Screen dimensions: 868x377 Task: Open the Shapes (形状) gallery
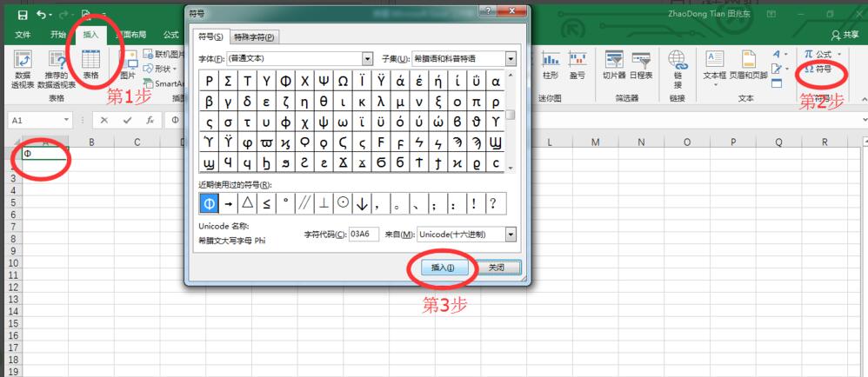(x=160, y=69)
